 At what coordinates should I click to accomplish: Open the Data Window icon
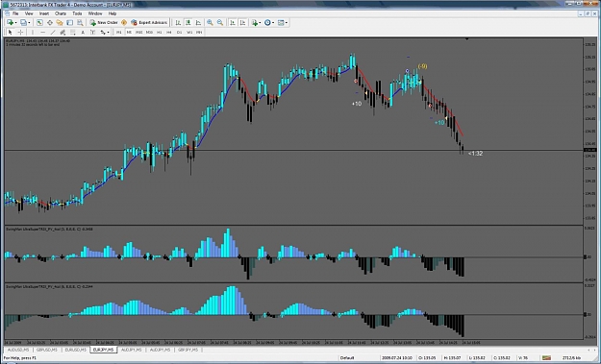point(50,23)
